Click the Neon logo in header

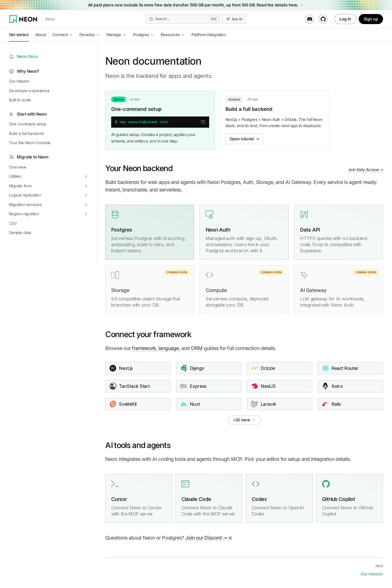[23, 19]
